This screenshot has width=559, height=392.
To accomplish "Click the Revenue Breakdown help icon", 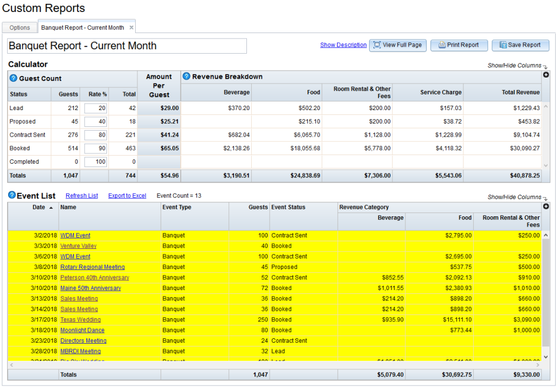I will 186,76.
